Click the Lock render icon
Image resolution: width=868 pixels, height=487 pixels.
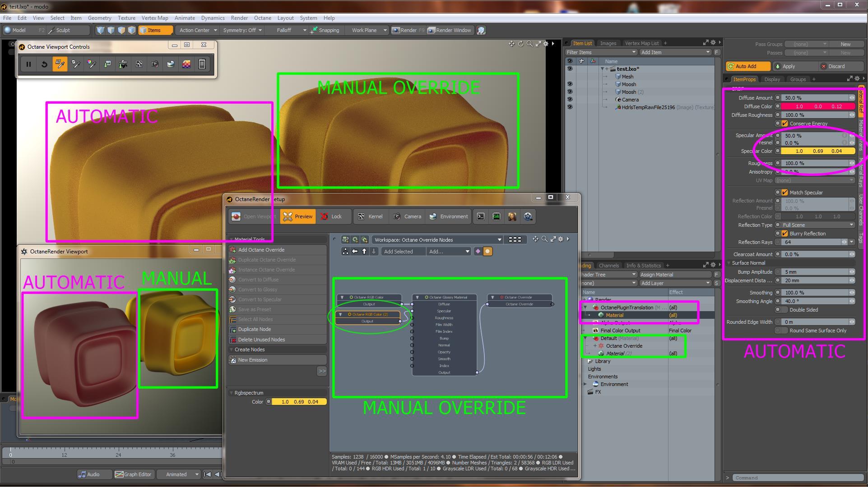pos(331,216)
